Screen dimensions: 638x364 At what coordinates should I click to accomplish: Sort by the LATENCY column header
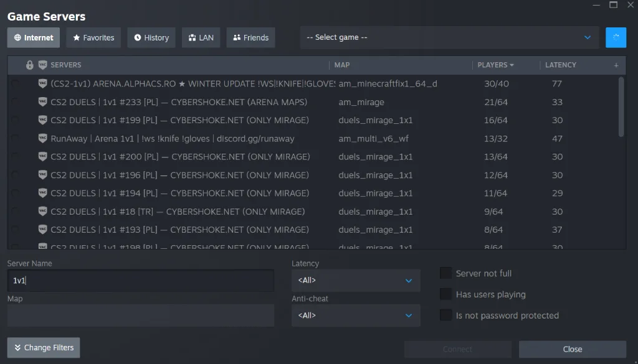pos(561,65)
